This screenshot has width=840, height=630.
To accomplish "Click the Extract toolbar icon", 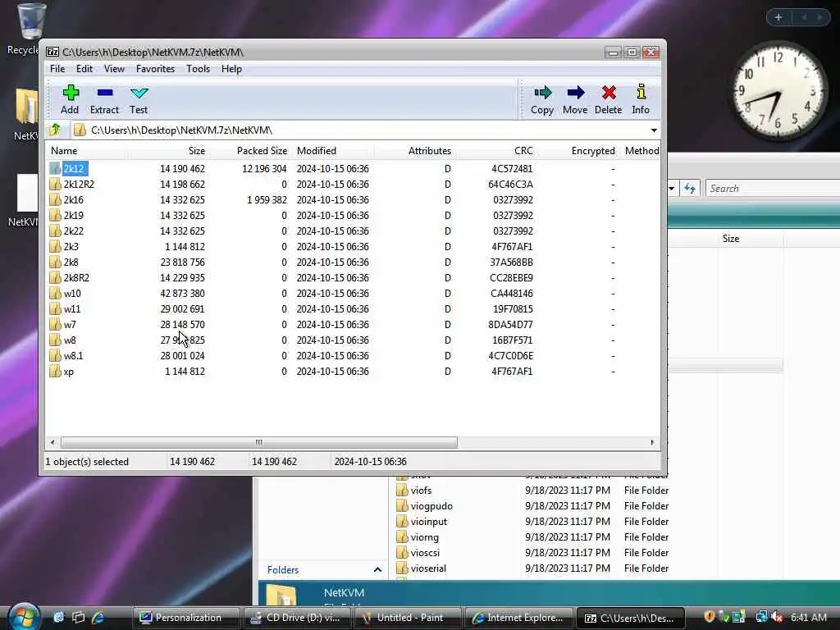I will tap(104, 99).
